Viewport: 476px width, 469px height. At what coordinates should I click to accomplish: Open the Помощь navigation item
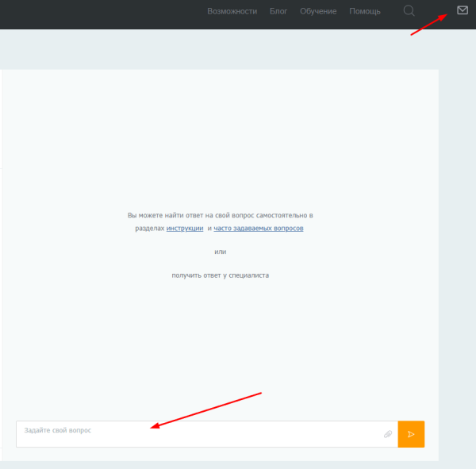click(365, 11)
